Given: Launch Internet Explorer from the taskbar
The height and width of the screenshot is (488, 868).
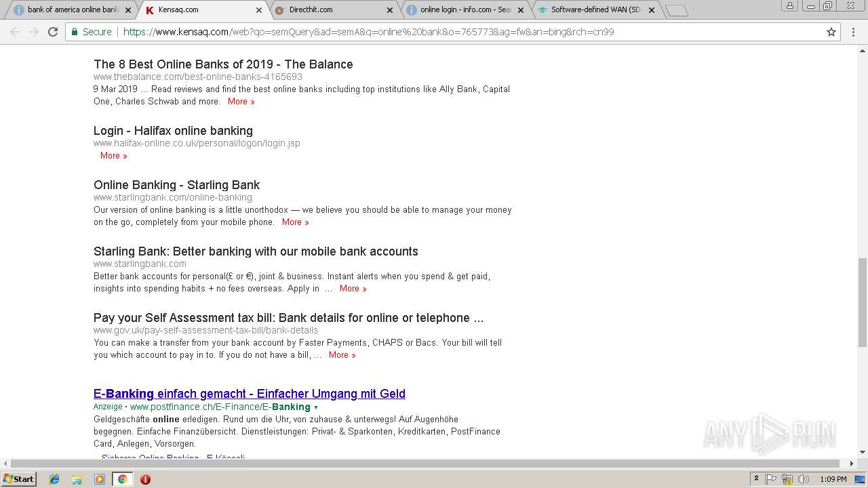Looking at the screenshot, I should (x=54, y=479).
